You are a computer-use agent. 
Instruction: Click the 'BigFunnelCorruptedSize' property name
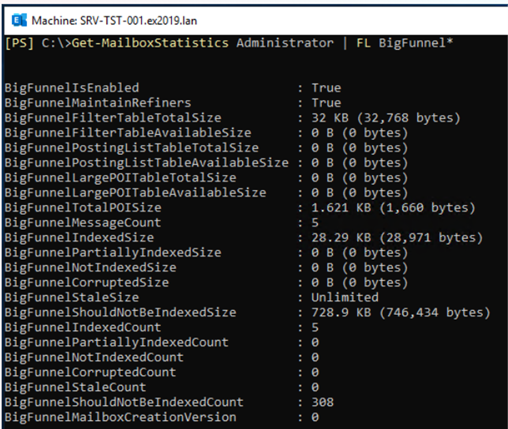pos(87,283)
